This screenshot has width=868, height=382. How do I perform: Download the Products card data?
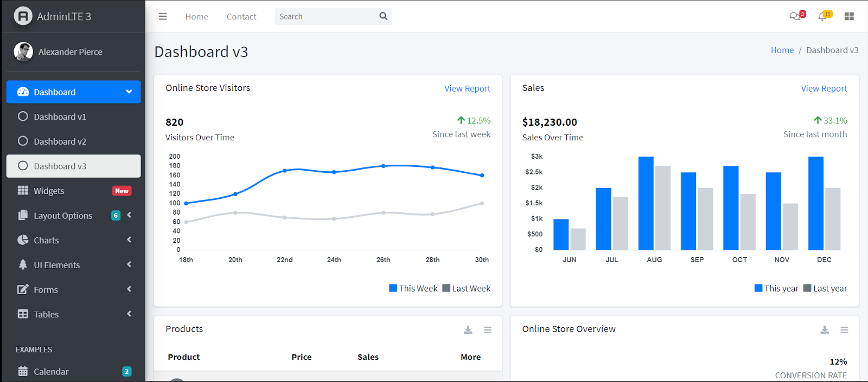pyautogui.click(x=468, y=330)
